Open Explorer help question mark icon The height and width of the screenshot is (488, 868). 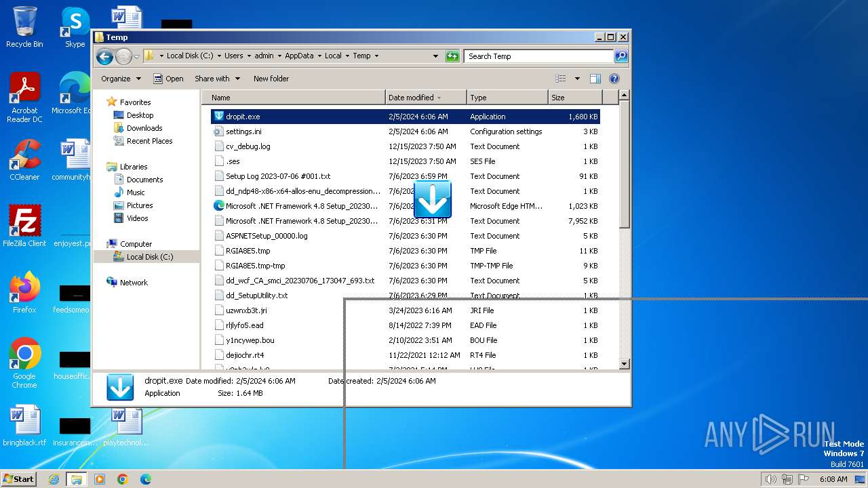pyautogui.click(x=614, y=79)
